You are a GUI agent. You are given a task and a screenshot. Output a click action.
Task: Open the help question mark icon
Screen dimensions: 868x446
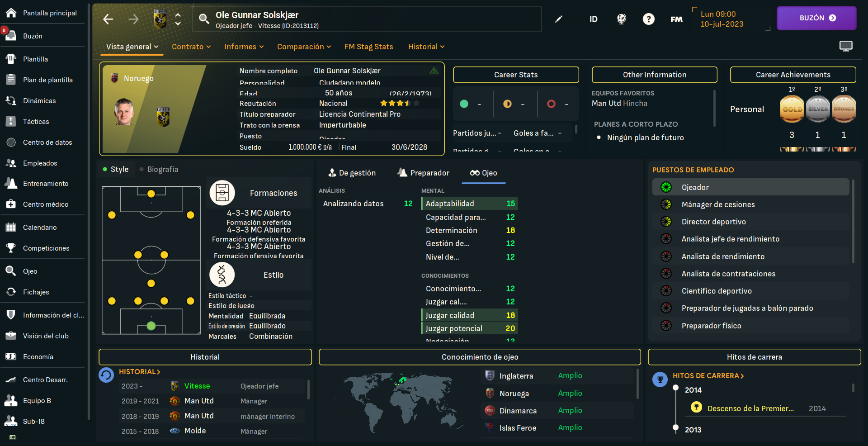point(649,19)
